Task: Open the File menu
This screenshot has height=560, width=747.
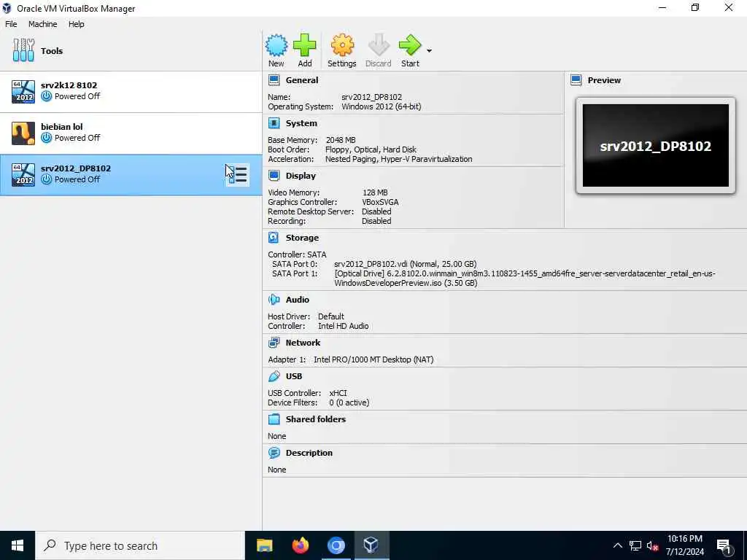Action: point(11,24)
